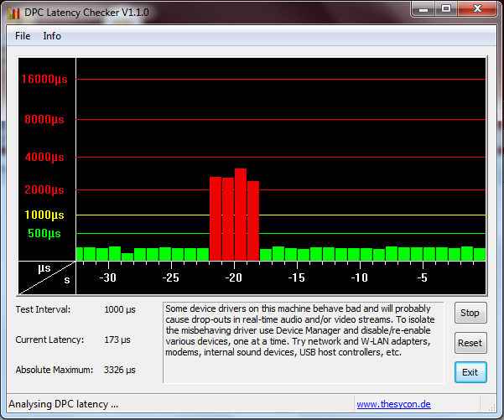The image size is (504, 420).
Task: Close the window with the red X
Action: point(476,9)
